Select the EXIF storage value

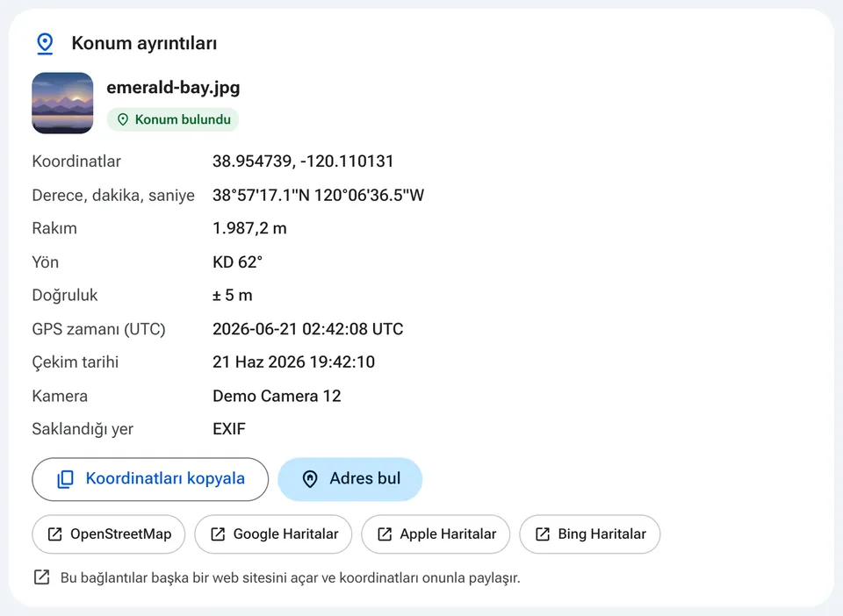[229, 429]
